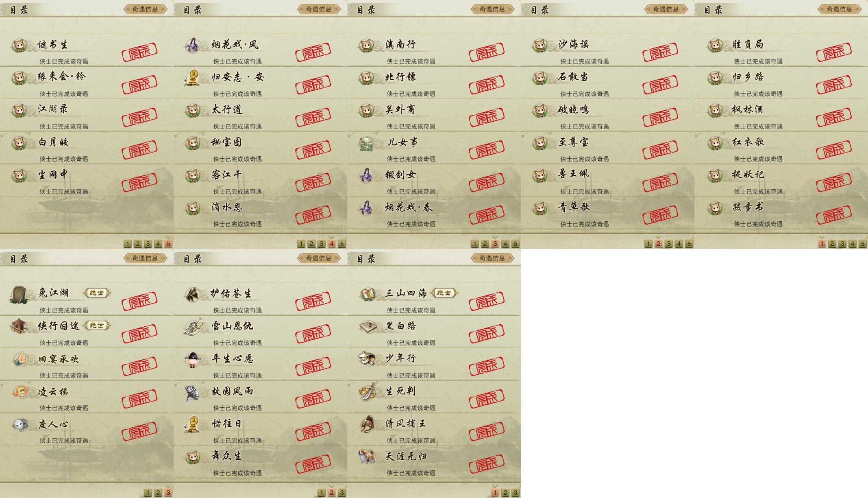Viewport: 868px width, 498px height.
Task: Open the 至尊宝 entry title
Action: point(574,142)
